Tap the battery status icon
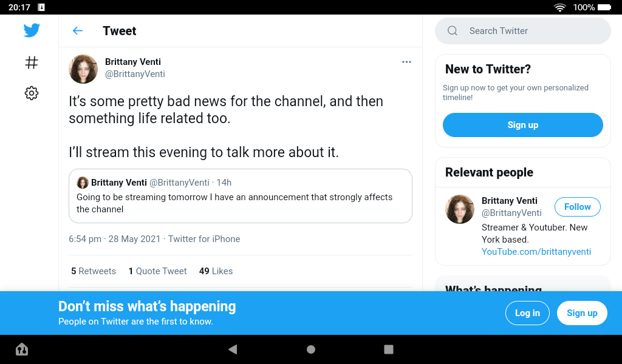622x364 pixels. click(604, 7)
